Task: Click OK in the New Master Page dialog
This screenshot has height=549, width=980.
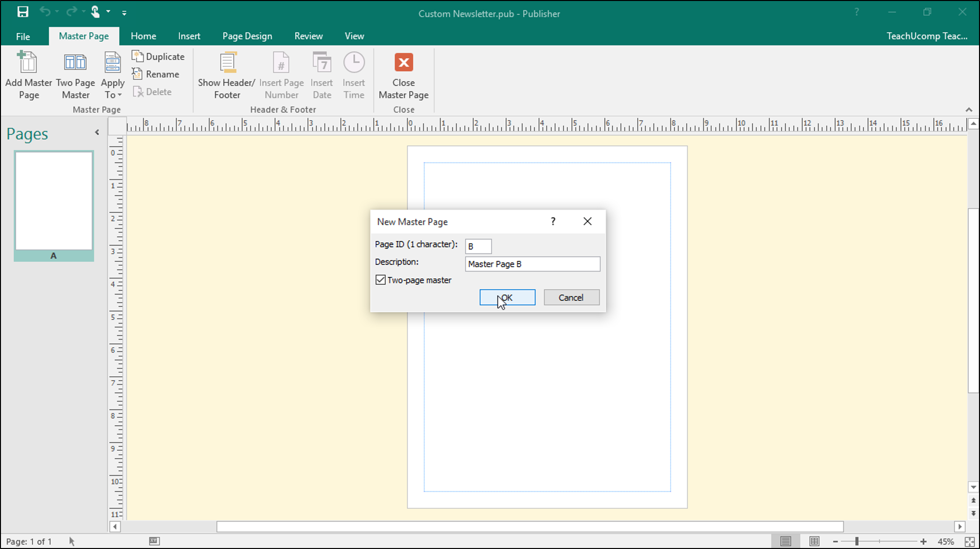Action: coord(507,297)
